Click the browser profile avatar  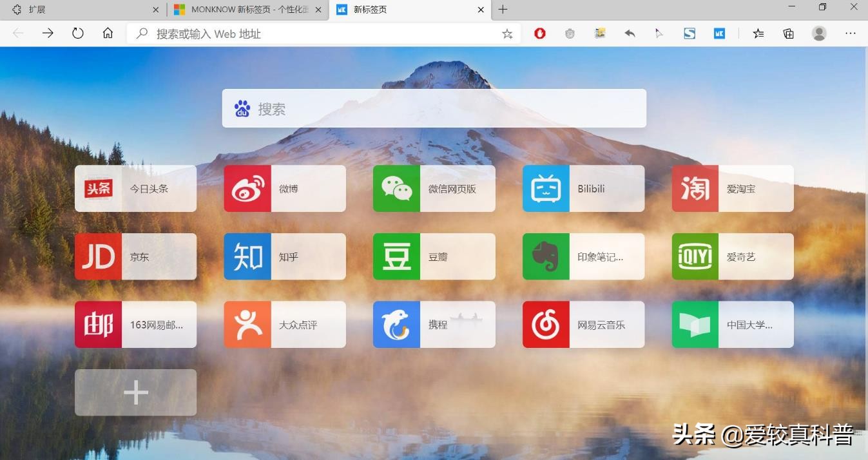pyautogui.click(x=818, y=33)
